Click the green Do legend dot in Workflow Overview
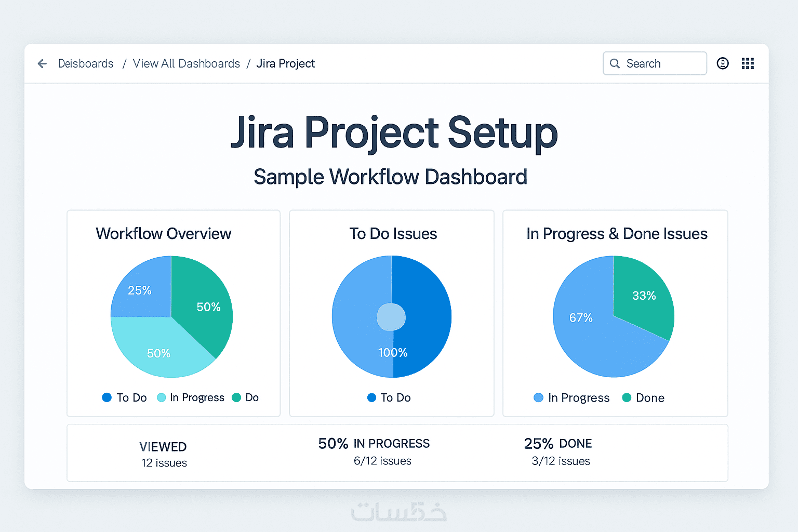 click(236, 397)
